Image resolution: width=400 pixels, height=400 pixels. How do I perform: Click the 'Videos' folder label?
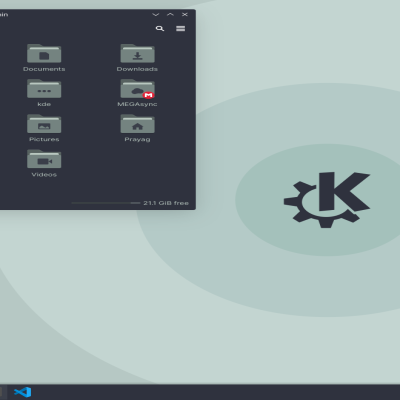44,174
